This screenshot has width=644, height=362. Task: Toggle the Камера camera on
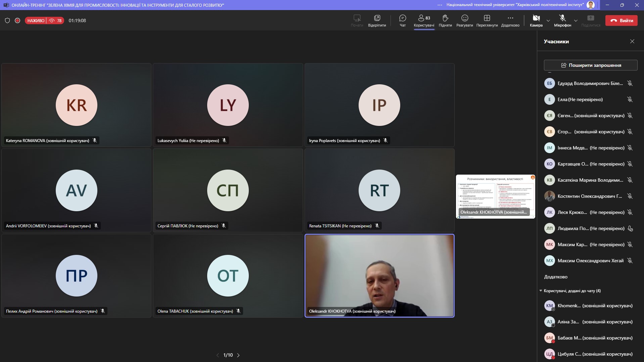(536, 20)
